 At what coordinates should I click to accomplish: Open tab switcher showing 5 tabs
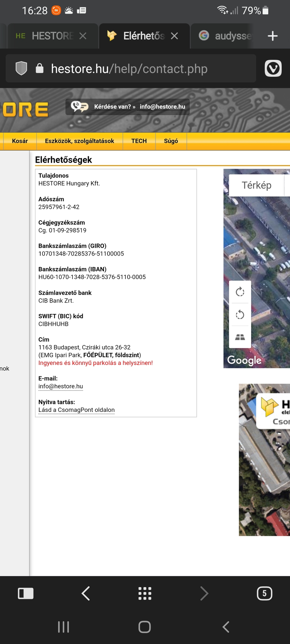(x=264, y=593)
